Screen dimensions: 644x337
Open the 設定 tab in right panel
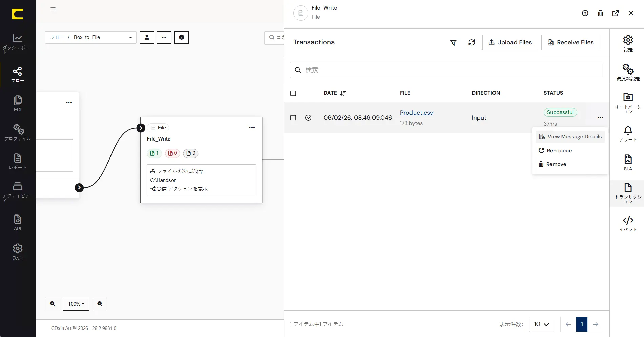(628, 43)
